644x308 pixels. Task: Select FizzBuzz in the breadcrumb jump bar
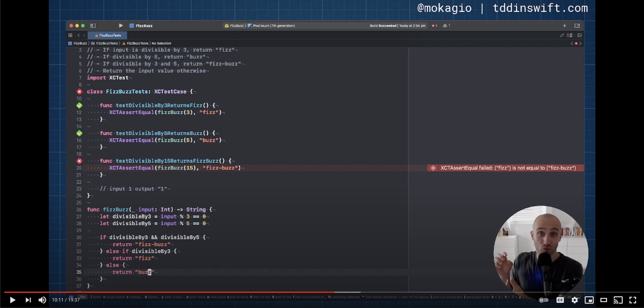pyautogui.click(x=80, y=43)
